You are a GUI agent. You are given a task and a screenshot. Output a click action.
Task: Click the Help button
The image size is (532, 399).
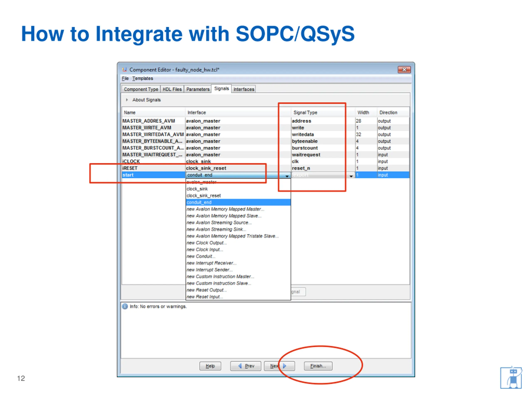(210, 366)
